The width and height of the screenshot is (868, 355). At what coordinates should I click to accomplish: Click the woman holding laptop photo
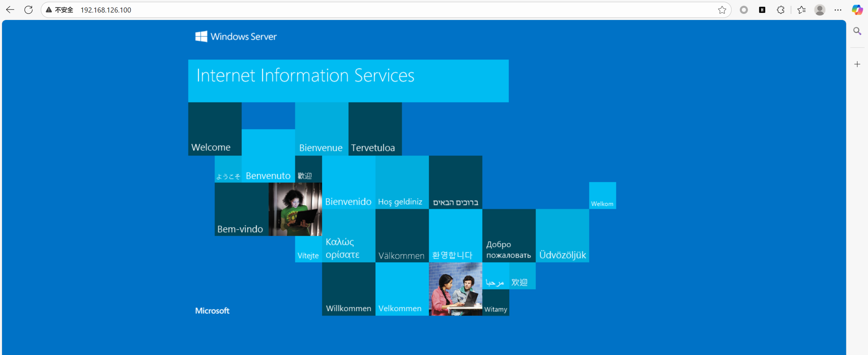coord(295,209)
